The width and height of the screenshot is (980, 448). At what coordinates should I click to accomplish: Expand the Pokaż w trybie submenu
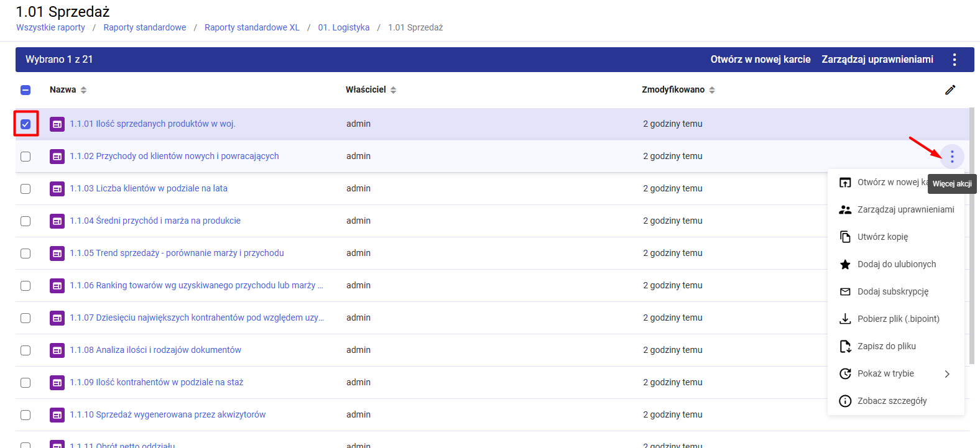click(x=946, y=374)
